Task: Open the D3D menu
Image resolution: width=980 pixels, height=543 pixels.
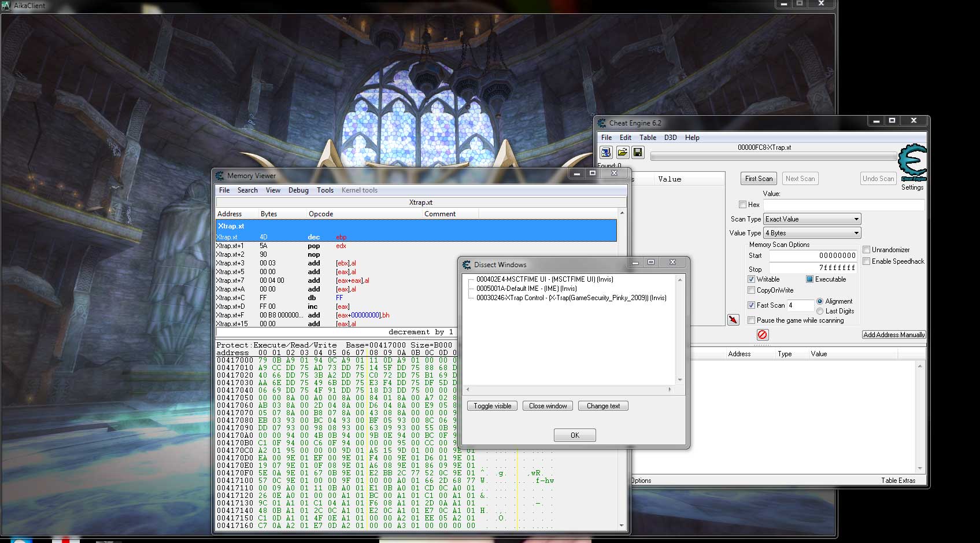Action: [x=670, y=138]
